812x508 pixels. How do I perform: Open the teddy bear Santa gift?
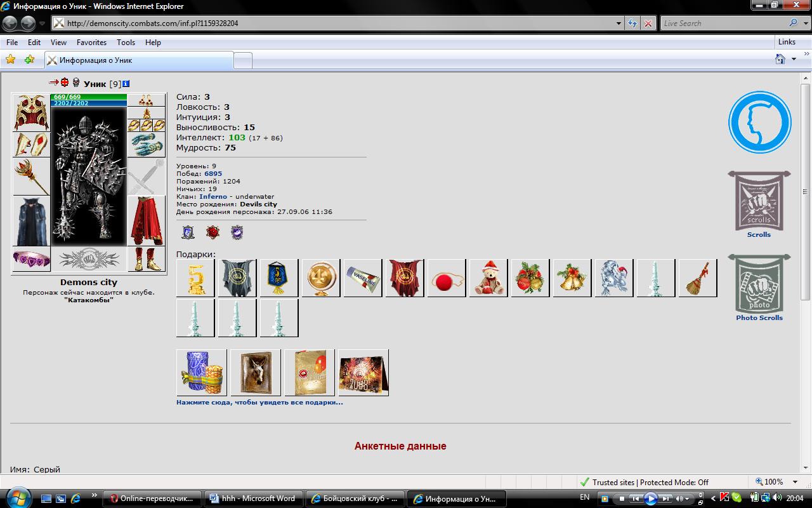click(488, 278)
